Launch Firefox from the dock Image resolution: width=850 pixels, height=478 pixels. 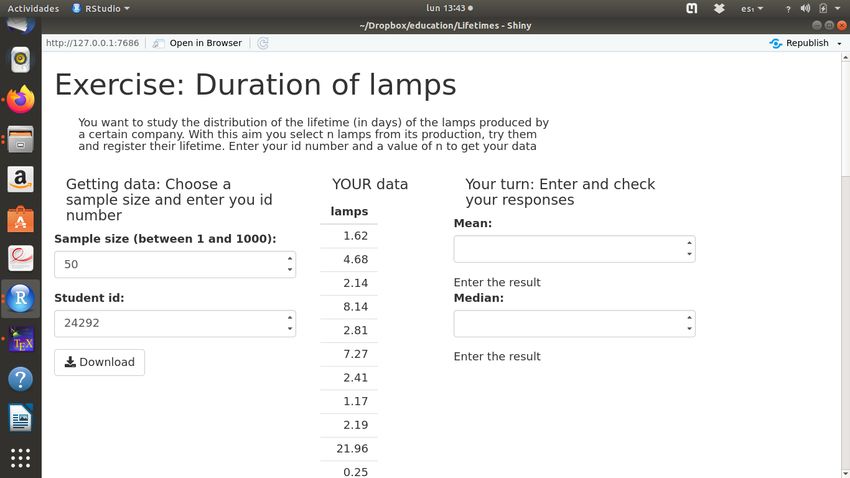click(21, 99)
